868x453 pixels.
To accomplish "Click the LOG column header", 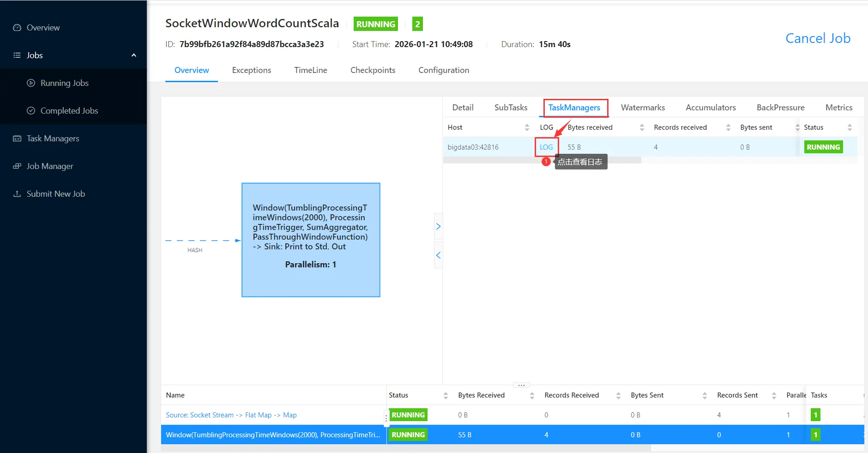I will tap(546, 127).
